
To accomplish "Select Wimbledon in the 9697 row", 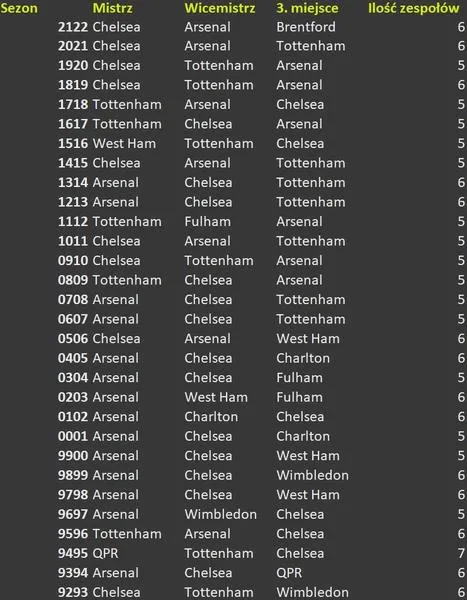I will point(220,515).
